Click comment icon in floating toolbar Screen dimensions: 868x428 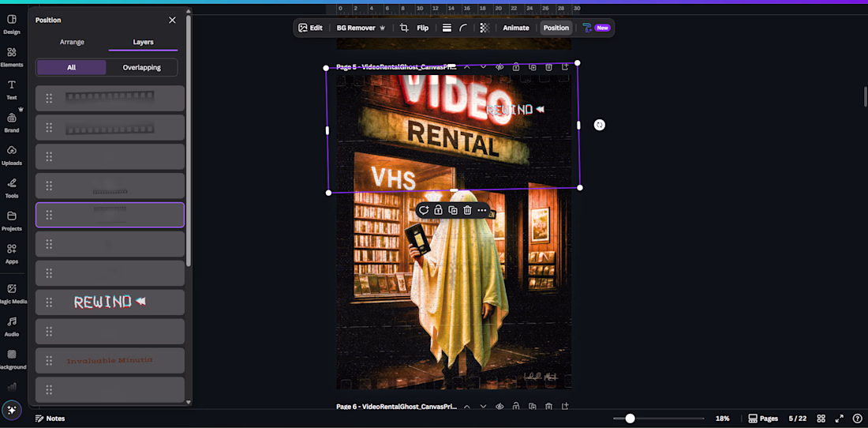point(424,210)
